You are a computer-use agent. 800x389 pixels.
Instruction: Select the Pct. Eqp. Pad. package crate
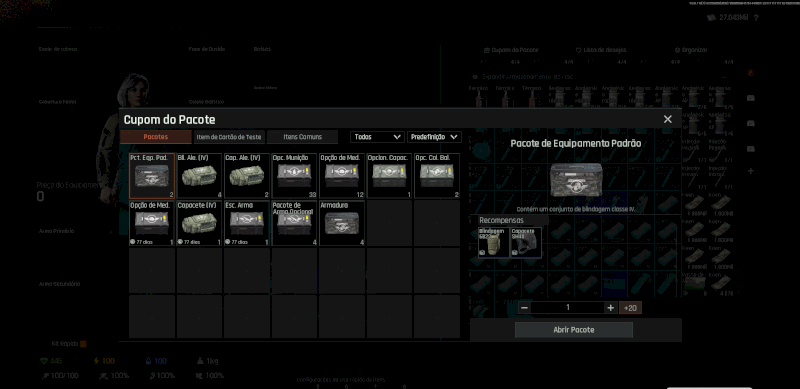click(152, 176)
